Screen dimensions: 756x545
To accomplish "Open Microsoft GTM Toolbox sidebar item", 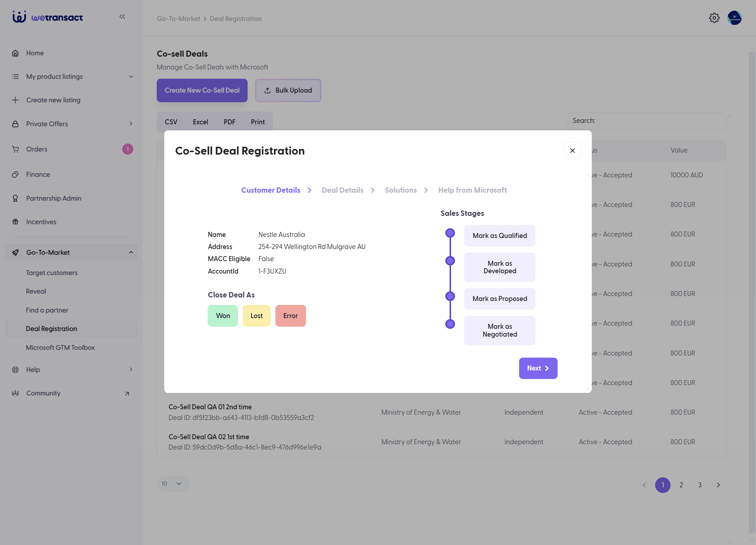I will pos(60,348).
